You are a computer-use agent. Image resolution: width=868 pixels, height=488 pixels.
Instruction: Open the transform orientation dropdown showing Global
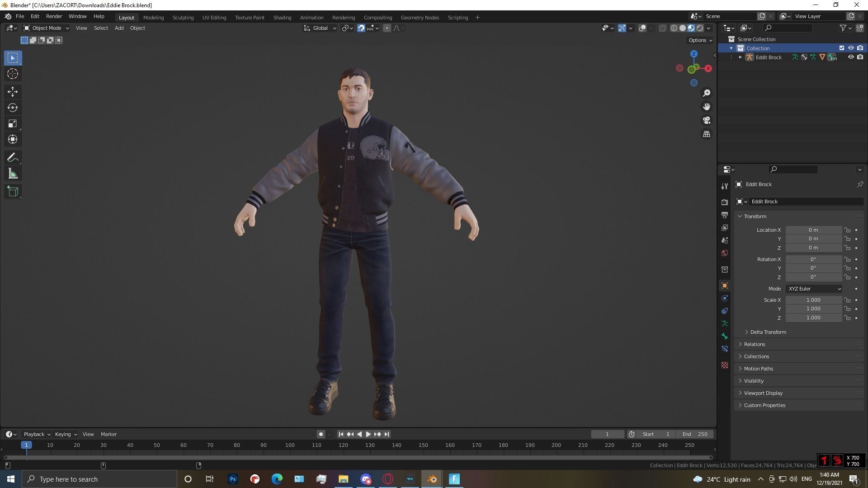click(320, 28)
